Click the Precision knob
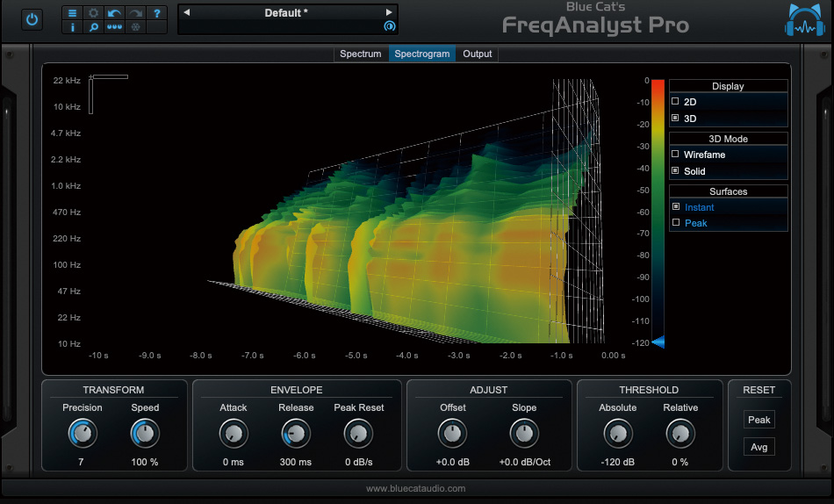 click(x=83, y=433)
